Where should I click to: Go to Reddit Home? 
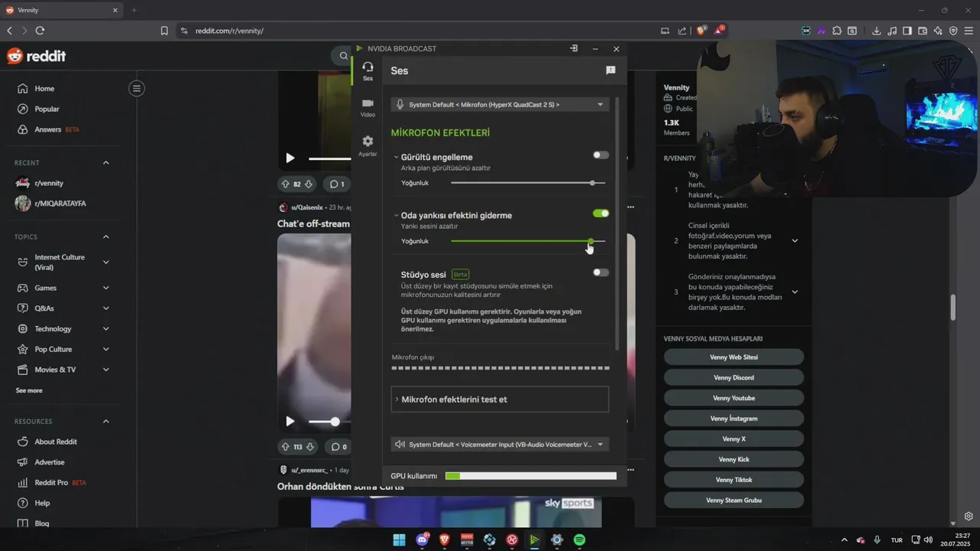44,89
